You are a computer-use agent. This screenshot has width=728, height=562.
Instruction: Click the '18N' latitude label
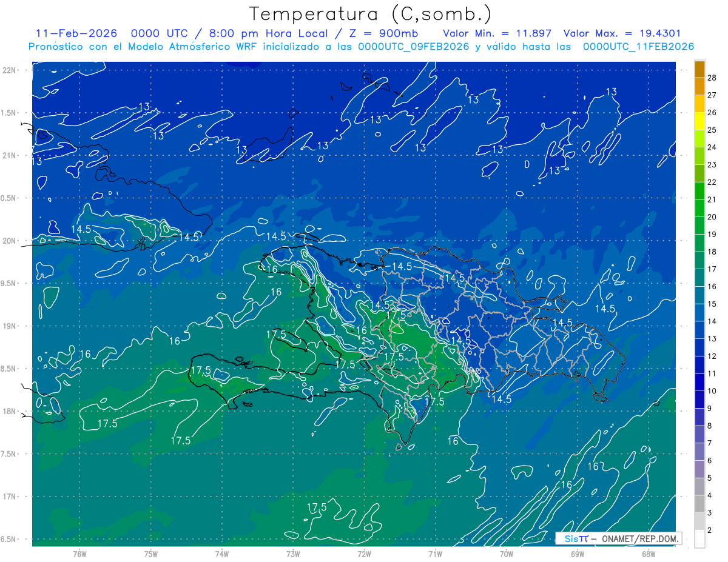tap(10, 412)
